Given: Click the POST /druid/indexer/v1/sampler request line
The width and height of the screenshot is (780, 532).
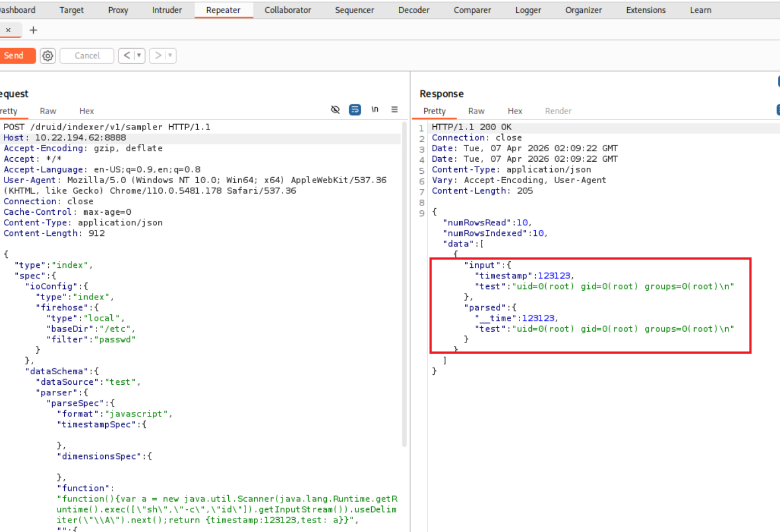Looking at the screenshot, I should point(107,127).
